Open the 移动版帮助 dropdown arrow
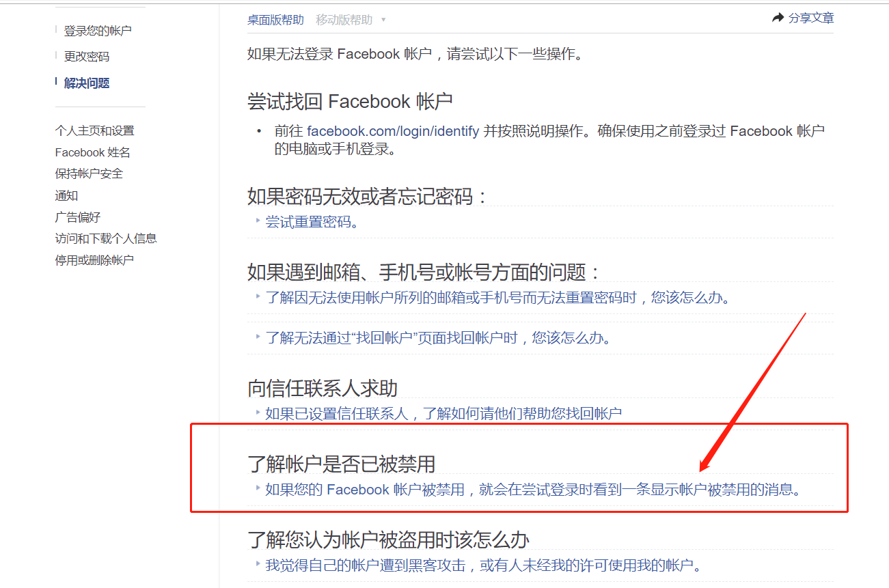The width and height of the screenshot is (889, 588). pos(383,20)
